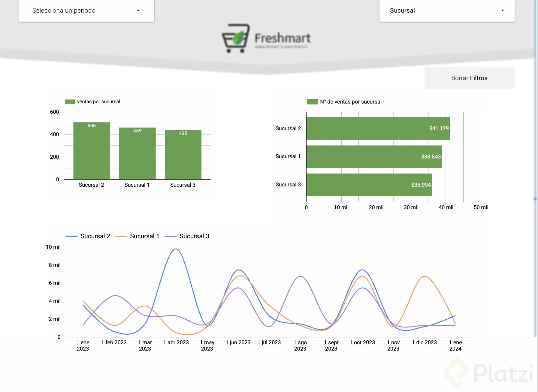
Task: Click the 'Sucursal 3' label under bar chart
Action: (183, 185)
